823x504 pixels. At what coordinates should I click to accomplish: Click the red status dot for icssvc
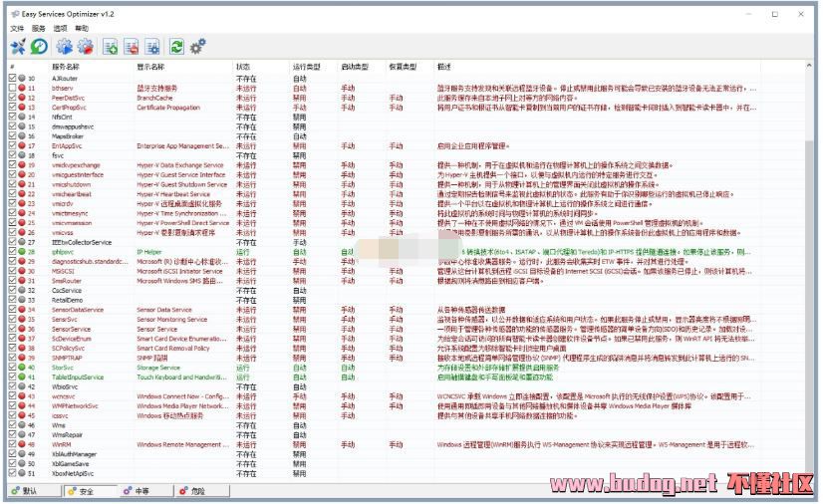pyautogui.click(x=22, y=415)
